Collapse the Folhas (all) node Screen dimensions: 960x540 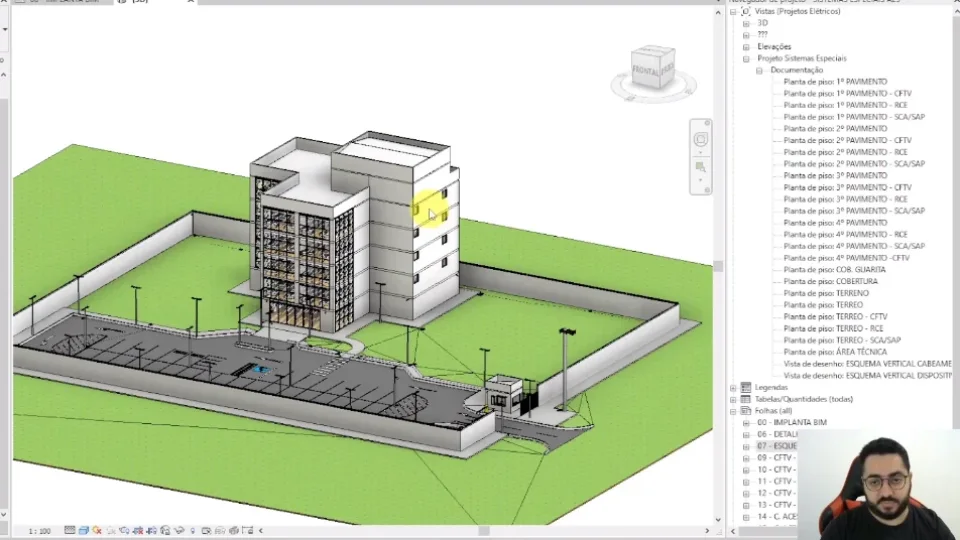coord(733,411)
